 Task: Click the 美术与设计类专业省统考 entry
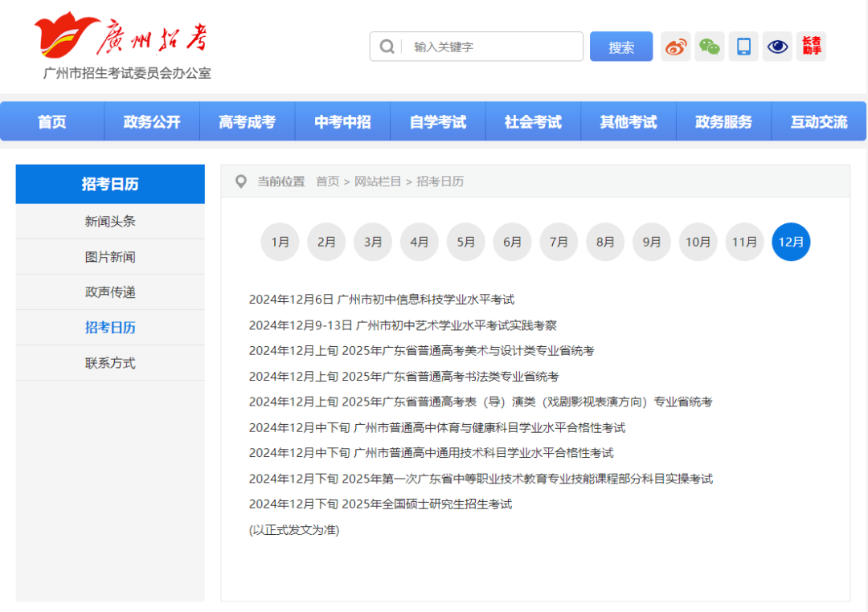point(421,351)
